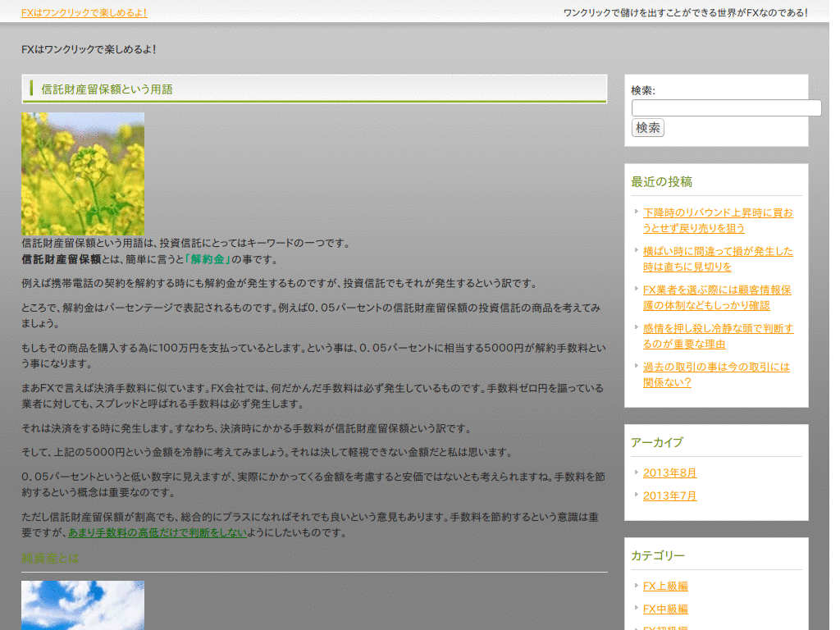Image resolution: width=840 pixels, height=630 pixels.
Task: Click the green 解約金 highlighted text
Action: click(x=208, y=259)
